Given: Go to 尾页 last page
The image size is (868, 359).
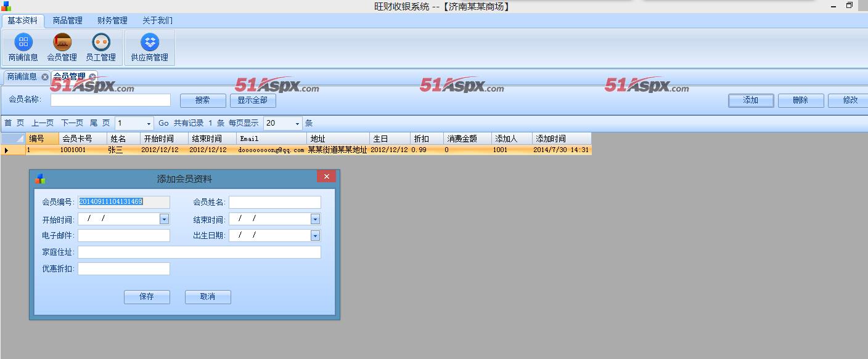Looking at the screenshot, I should [100, 123].
